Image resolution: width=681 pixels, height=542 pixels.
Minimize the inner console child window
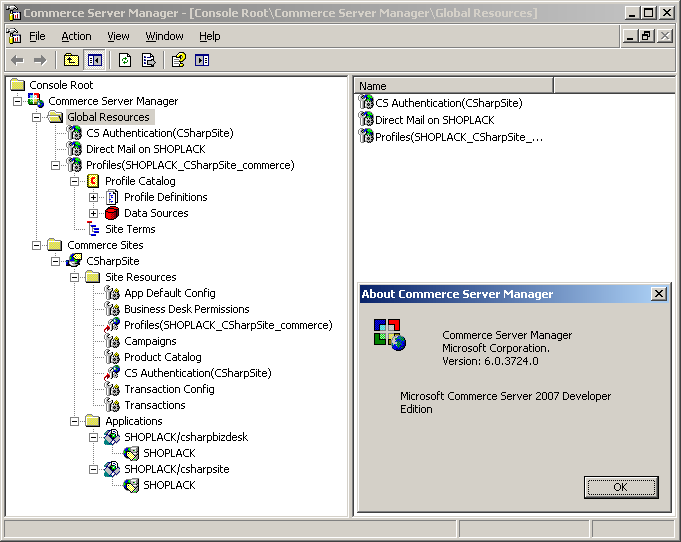click(x=630, y=36)
